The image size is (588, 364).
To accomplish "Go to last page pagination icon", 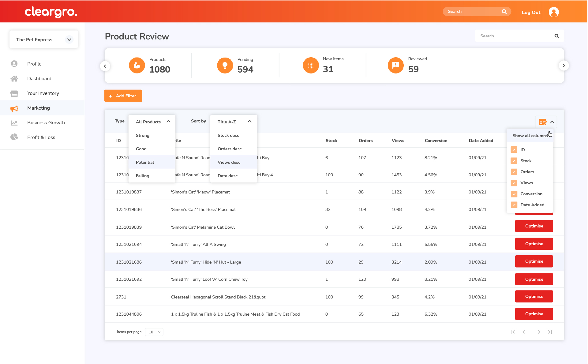I will coord(550,332).
